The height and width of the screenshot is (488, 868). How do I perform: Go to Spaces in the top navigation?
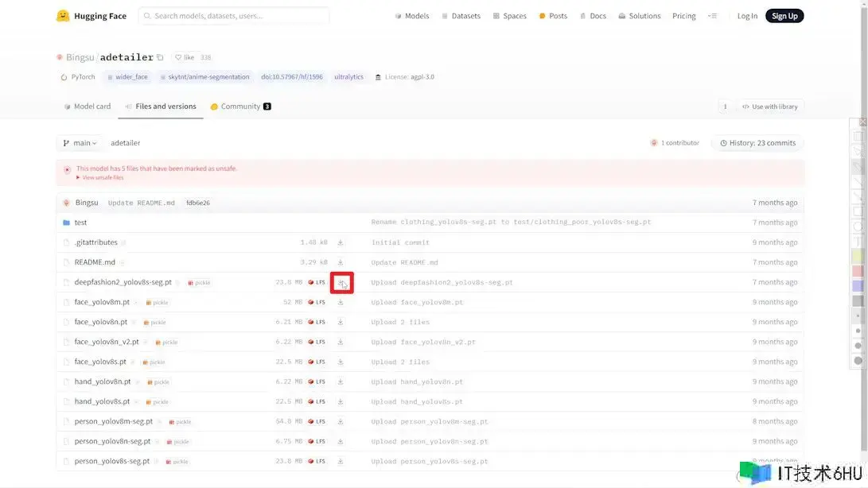click(510, 16)
